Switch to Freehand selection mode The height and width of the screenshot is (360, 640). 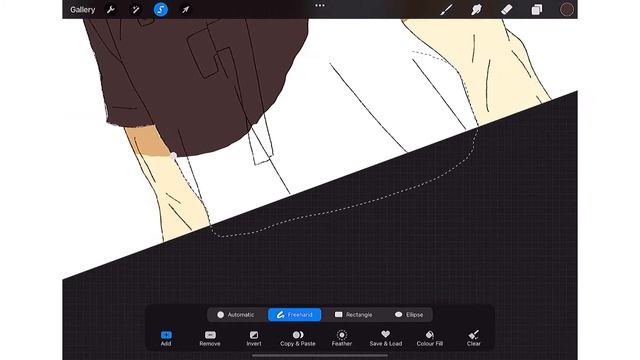click(295, 315)
